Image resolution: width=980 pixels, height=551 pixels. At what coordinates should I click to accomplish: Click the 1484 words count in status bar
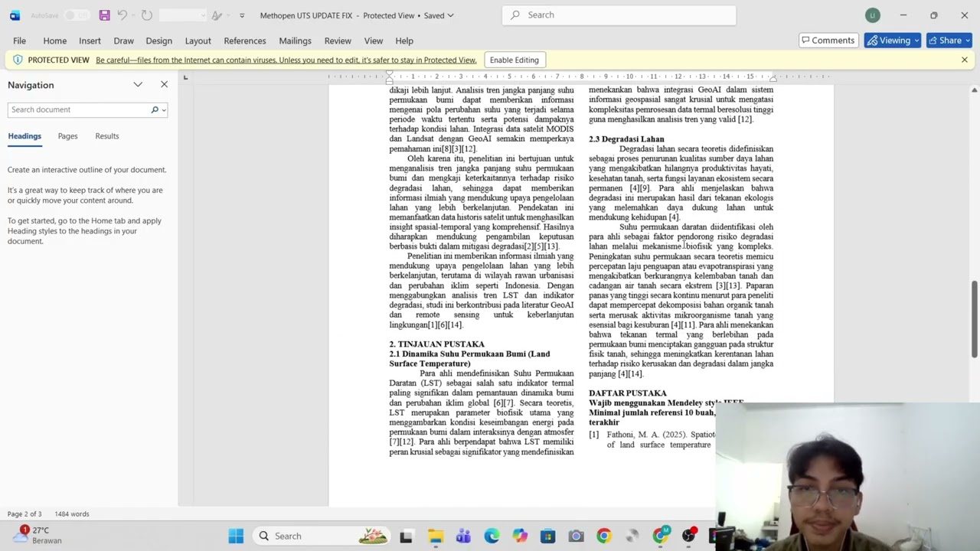tap(72, 514)
